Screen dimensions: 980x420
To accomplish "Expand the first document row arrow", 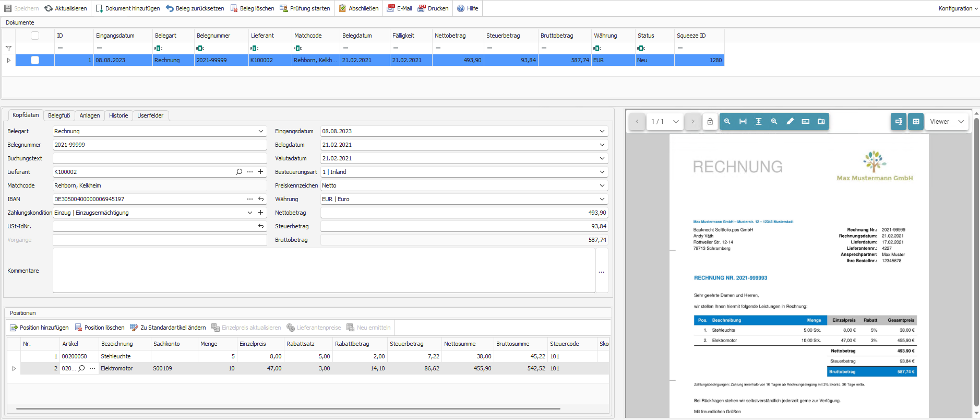I will [8, 60].
